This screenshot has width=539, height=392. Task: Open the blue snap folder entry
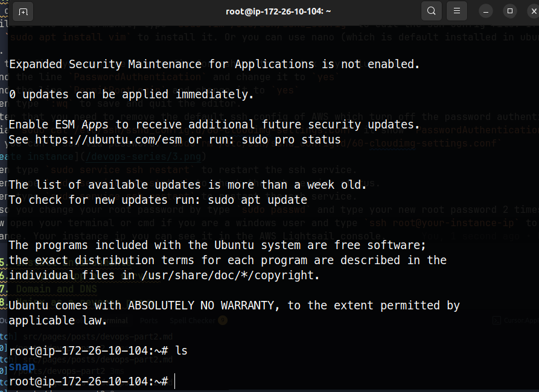22,366
